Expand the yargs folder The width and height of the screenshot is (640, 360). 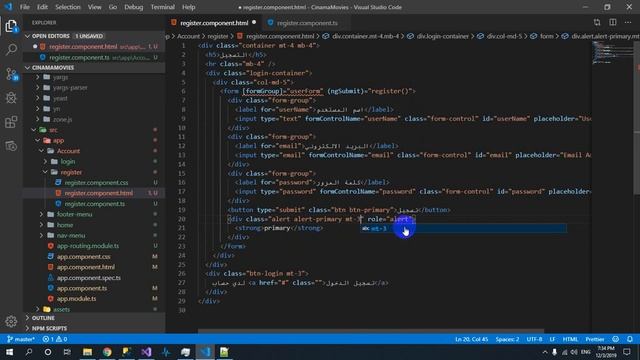pyautogui.click(x=38, y=77)
